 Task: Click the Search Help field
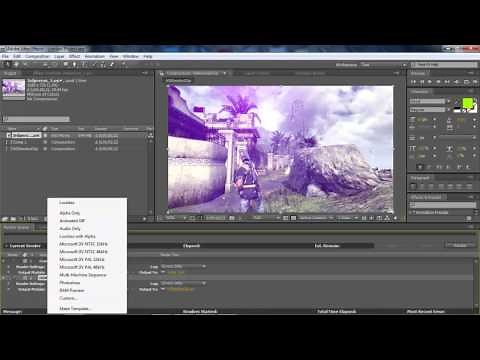(444, 65)
